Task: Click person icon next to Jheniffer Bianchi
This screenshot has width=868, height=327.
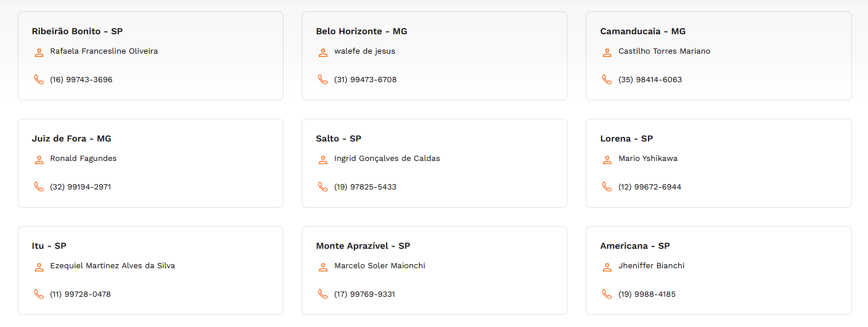Action: tap(607, 267)
